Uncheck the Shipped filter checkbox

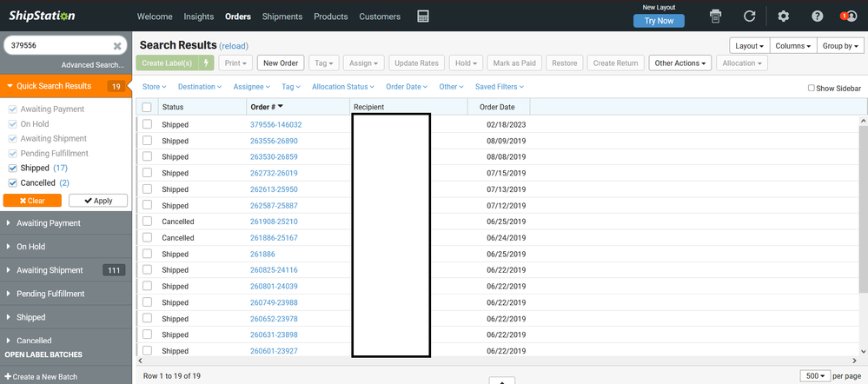pos(12,168)
